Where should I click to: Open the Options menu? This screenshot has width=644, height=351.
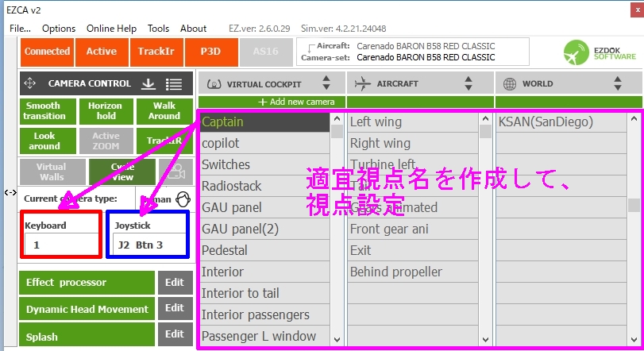(59, 29)
